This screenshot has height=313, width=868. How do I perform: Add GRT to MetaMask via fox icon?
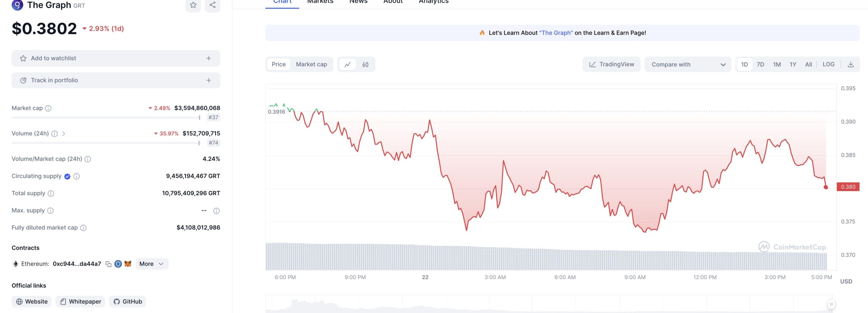coord(128,264)
